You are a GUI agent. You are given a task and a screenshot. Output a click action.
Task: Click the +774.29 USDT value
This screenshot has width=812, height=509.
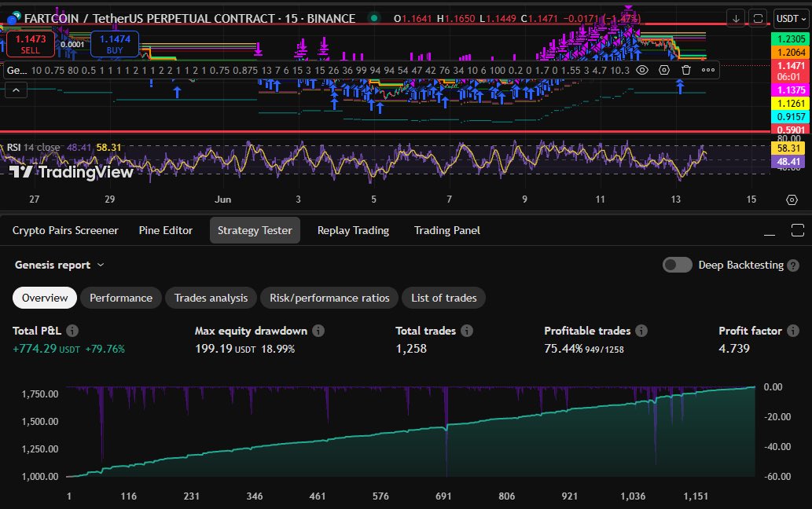point(46,349)
